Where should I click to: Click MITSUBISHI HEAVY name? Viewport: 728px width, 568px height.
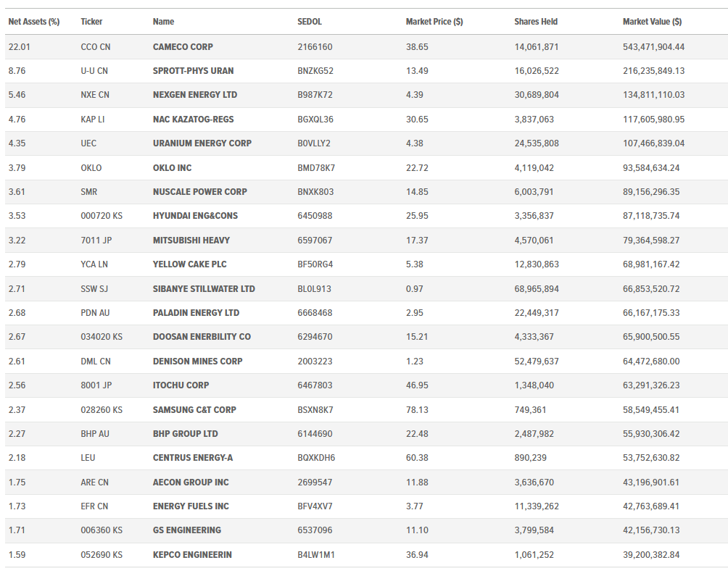click(191, 241)
